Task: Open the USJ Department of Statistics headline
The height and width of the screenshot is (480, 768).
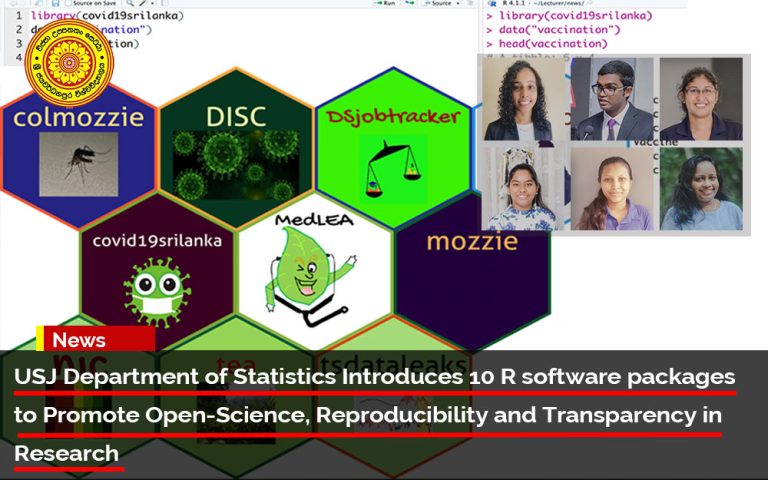Action: 374,378
